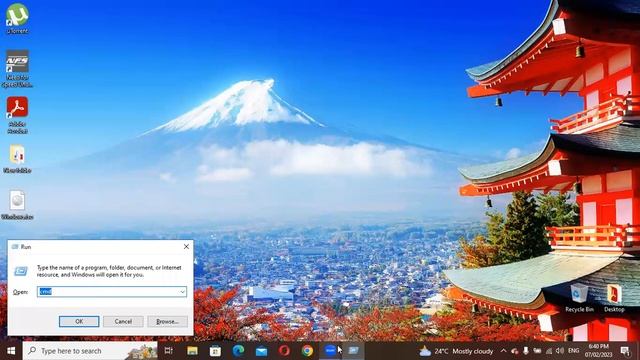Launch Microsoft Edge from the taskbar

point(238,351)
